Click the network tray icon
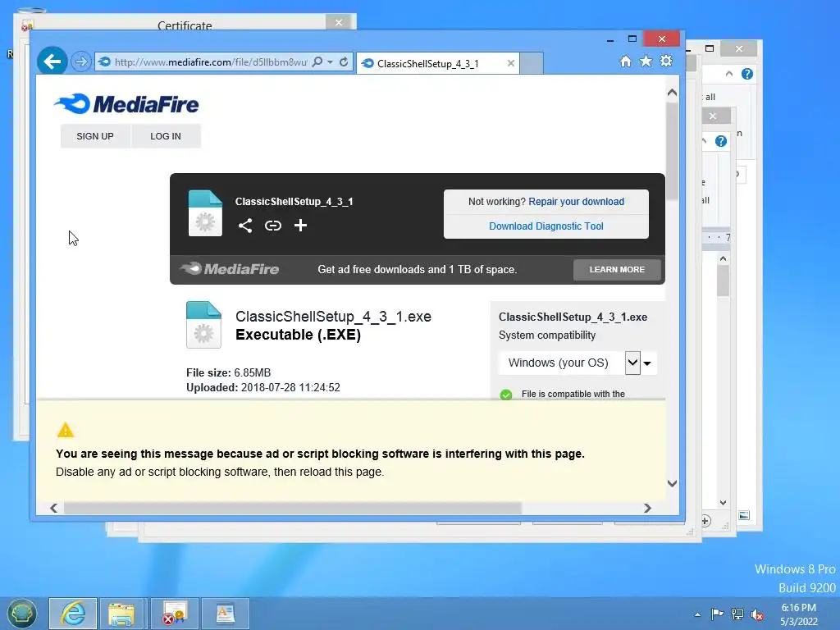Viewport: 840px width, 630px height. [x=737, y=614]
